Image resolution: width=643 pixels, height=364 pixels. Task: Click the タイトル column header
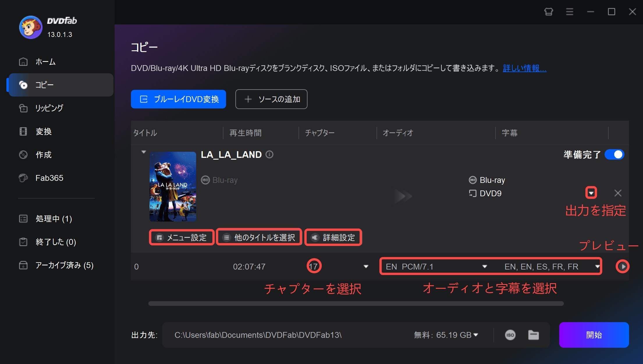tap(145, 133)
